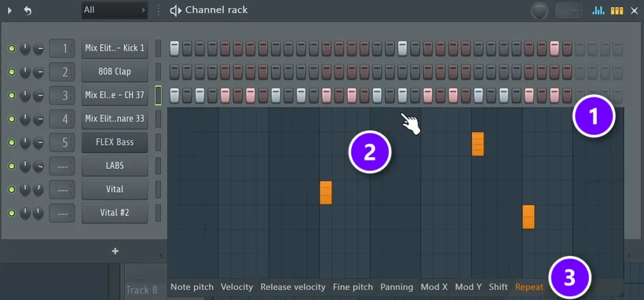Click the Channel rack speaker icon
644x300 pixels.
[x=176, y=11]
